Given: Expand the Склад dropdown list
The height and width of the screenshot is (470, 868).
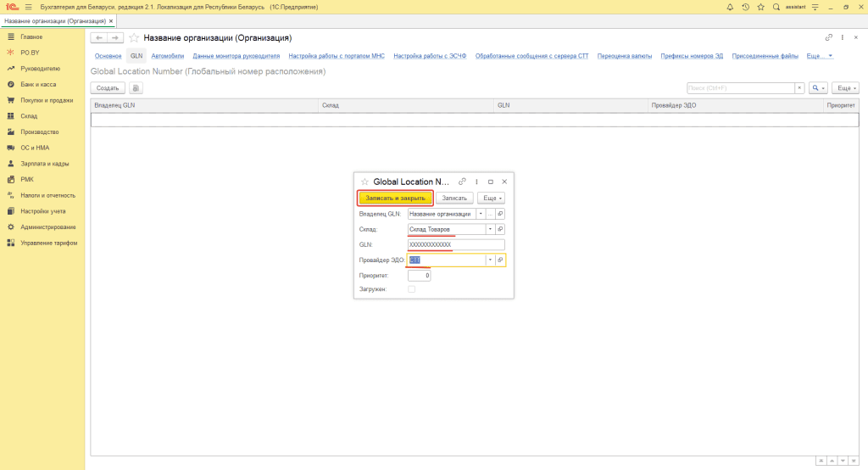Looking at the screenshot, I should (489, 229).
